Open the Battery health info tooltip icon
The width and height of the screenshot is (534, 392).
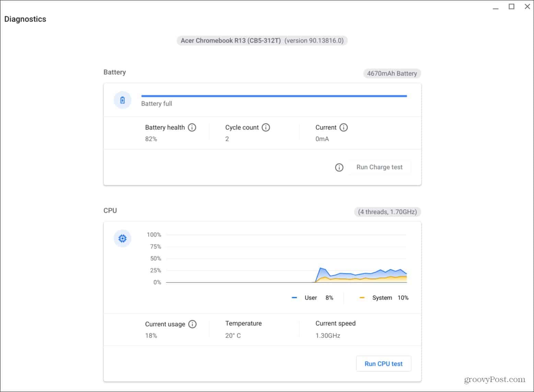click(192, 127)
